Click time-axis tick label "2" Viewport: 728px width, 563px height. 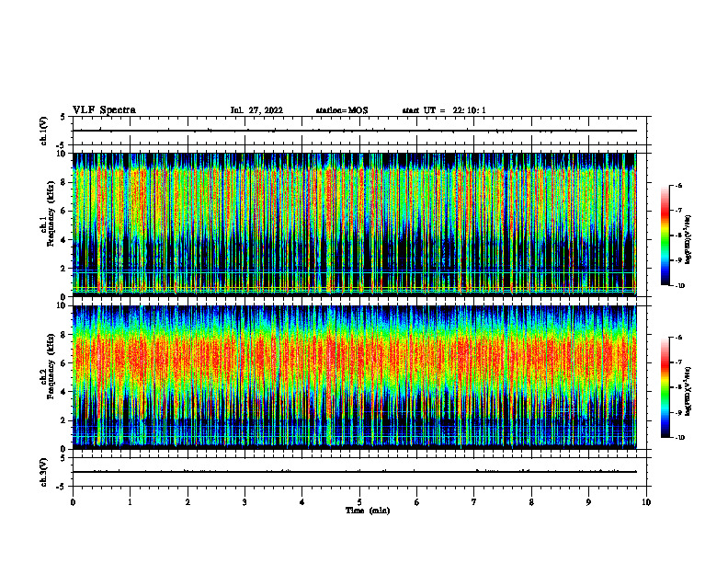(x=188, y=502)
